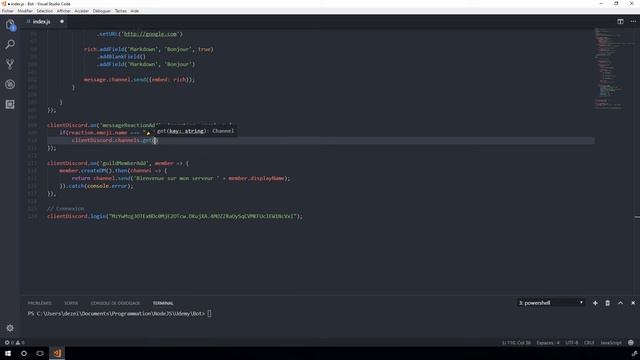Close the terminal panel with X

point(633,303)
